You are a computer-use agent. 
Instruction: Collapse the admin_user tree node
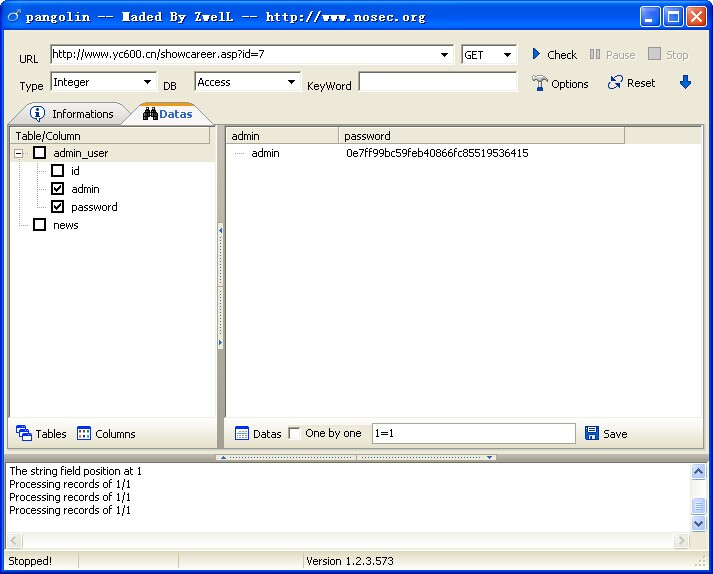tap(19, 153)
